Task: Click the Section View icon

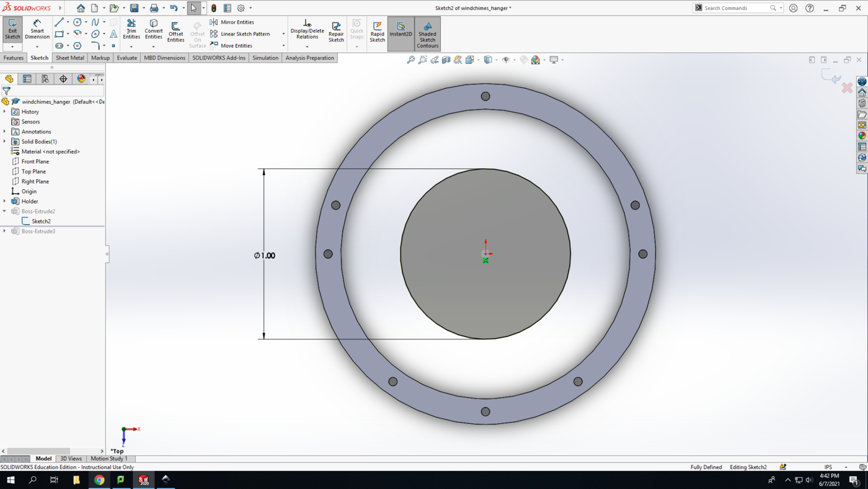Action: tap(446, 60)
